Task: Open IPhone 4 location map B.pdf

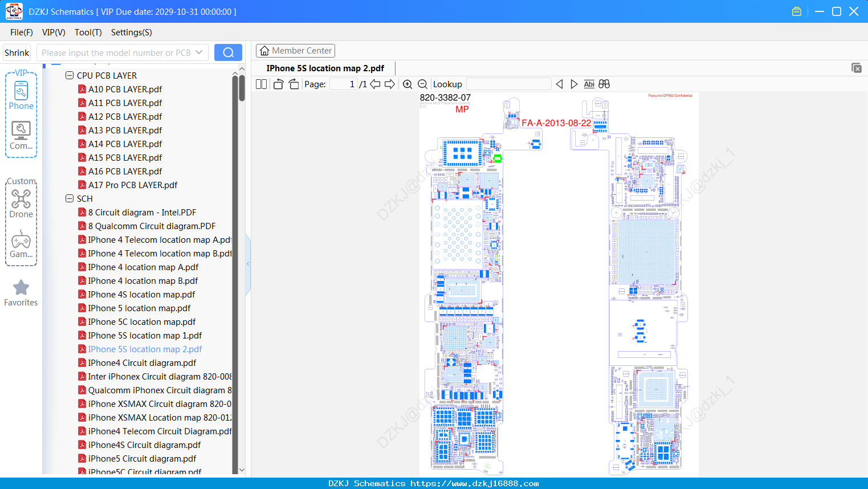Action: 143,280
